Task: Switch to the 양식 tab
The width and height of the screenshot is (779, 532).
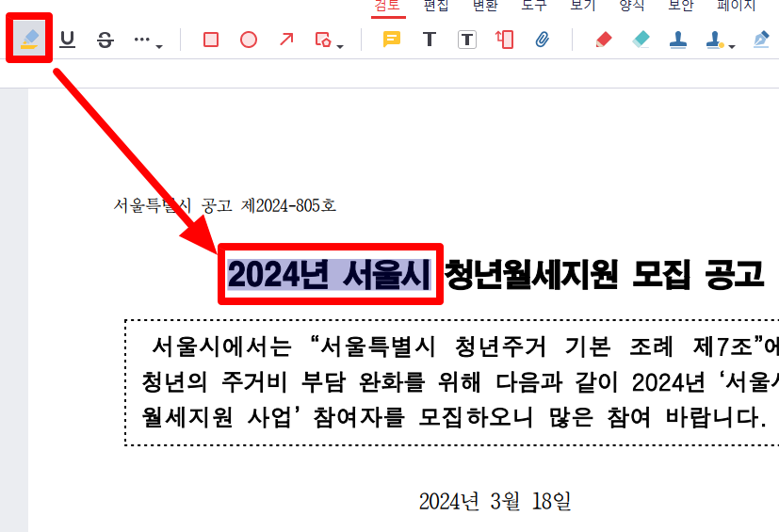Action: [632, 6]
